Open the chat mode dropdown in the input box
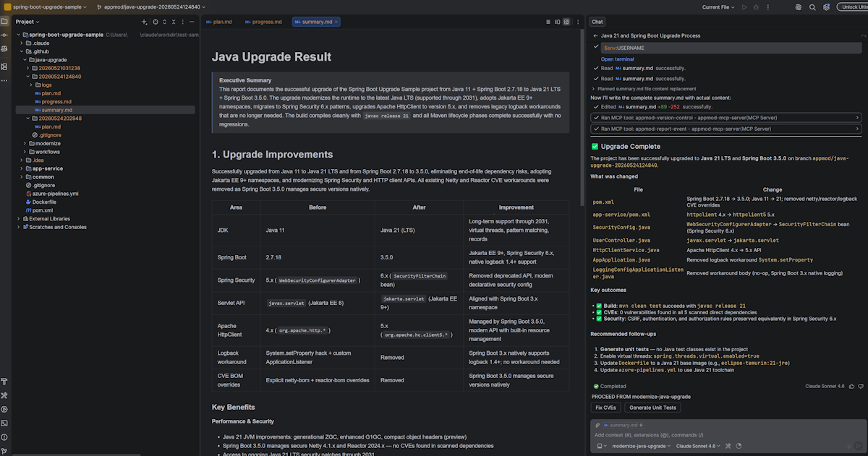Viewport: 868px width, 456px height. pyautogui.click(x=601, y=446)
